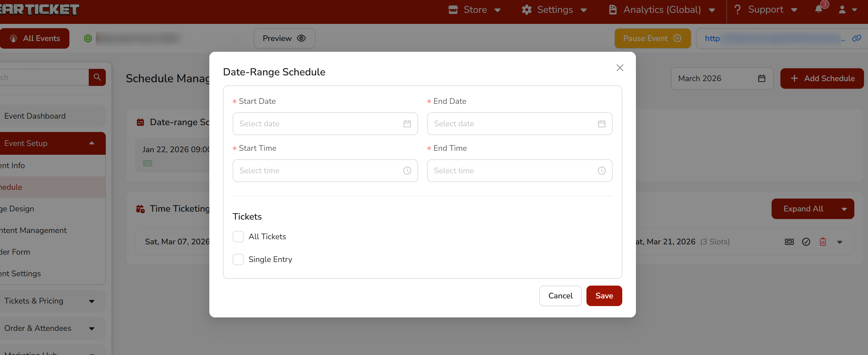Click the red search magnifier button

(x=97, y=77)
